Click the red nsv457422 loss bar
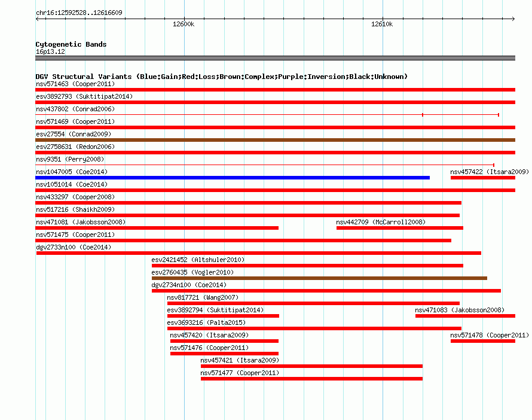Viewport: 532px width, 420px height. coord(483,178)
